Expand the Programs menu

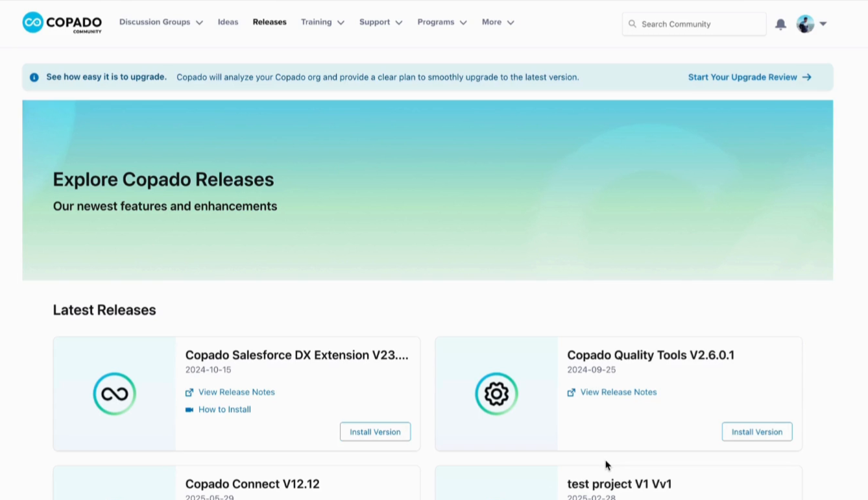click(442, 22)
